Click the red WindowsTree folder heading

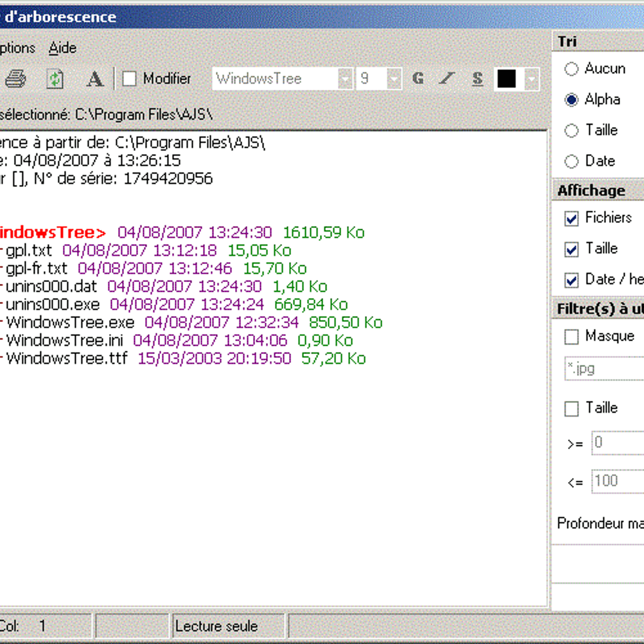click(x=53, y=232)
